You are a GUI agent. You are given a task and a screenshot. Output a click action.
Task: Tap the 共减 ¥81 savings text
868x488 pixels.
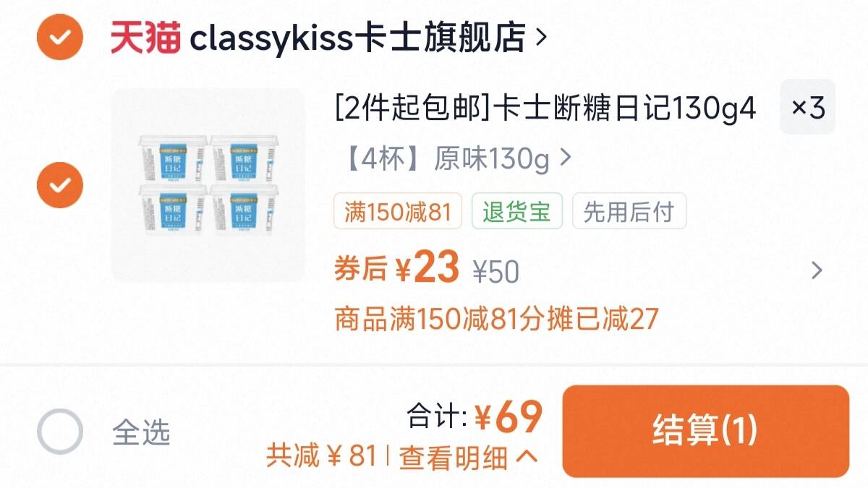tap(322, 456)
